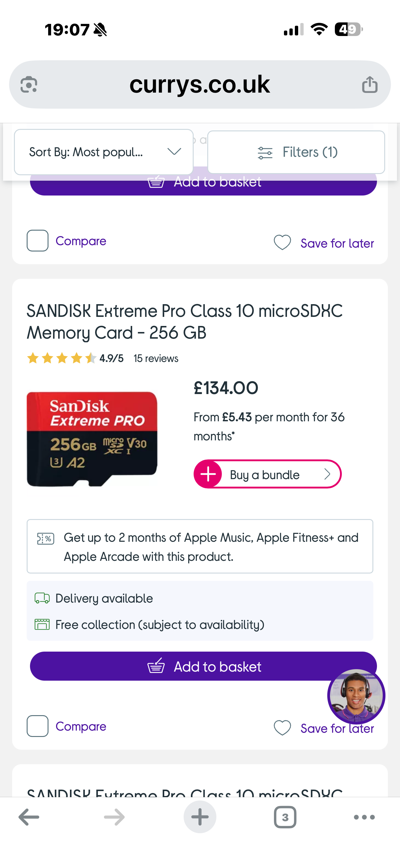Open the 15 reviews link
Viewport: 400px width, 868px height.
click(x=156, y=358)
